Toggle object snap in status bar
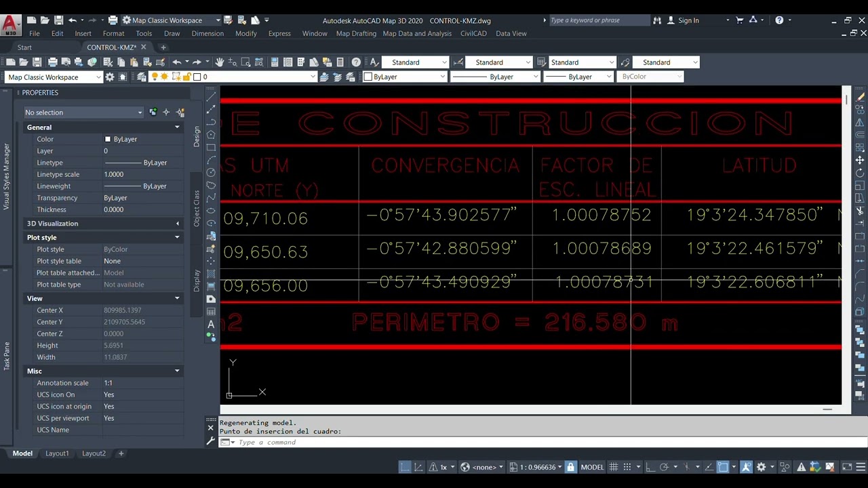Viewport: 868px width, 488px height. tap(722, 467)
